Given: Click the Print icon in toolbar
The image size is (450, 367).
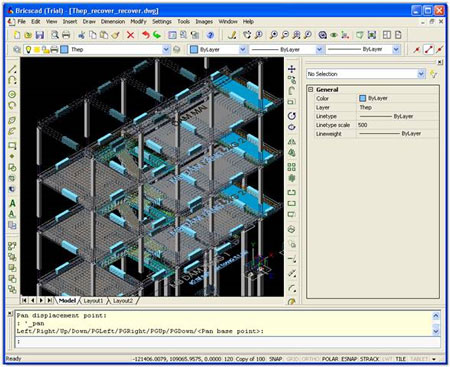Looking at the screenshot, I should pyautogui.click(x=66, y=35).
